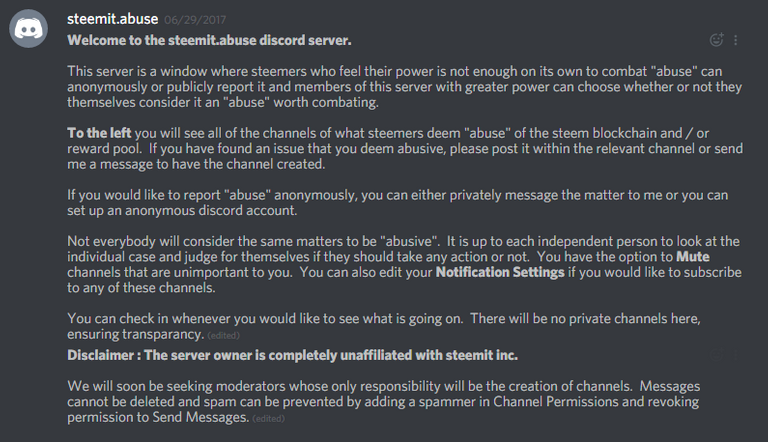
Task: Open the steemit.abuse Discord avatar profile
Action: click(28, 28)
